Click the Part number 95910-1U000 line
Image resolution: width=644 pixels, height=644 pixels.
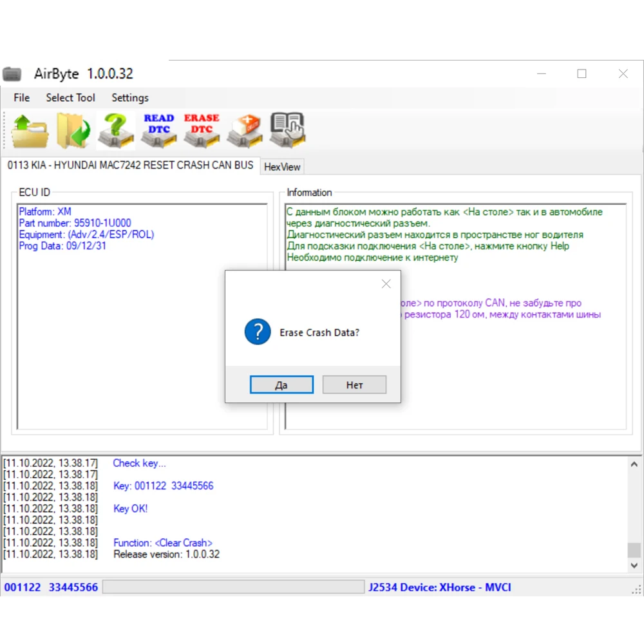(75, 223)
